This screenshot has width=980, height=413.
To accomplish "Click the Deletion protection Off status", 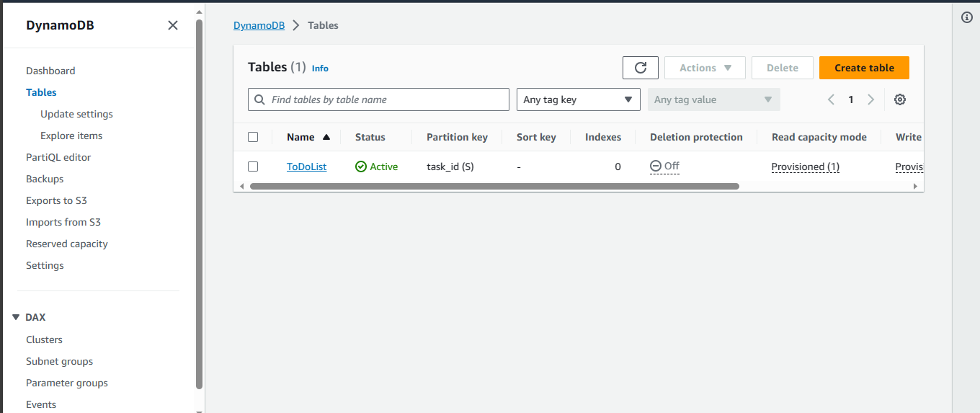I will pos(664,166).
